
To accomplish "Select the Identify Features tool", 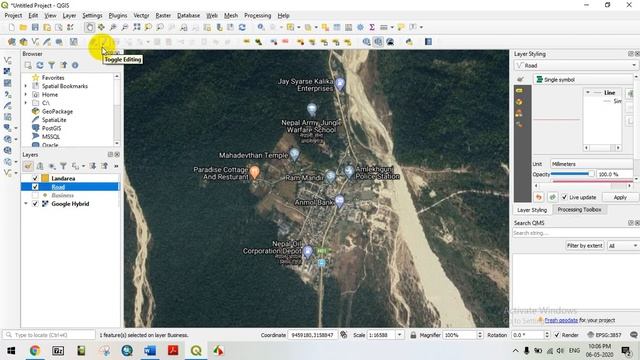I will click(x=261, y=27).
